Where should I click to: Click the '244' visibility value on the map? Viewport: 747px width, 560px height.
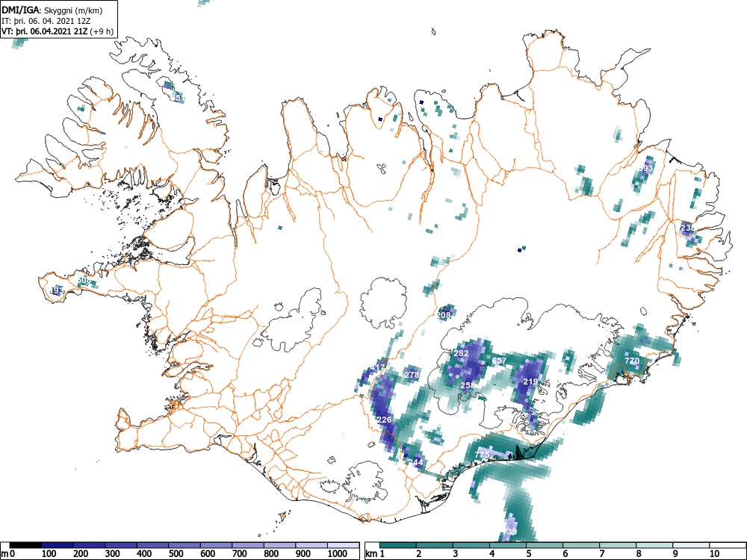pyautogui.click(x=415, y=462)
